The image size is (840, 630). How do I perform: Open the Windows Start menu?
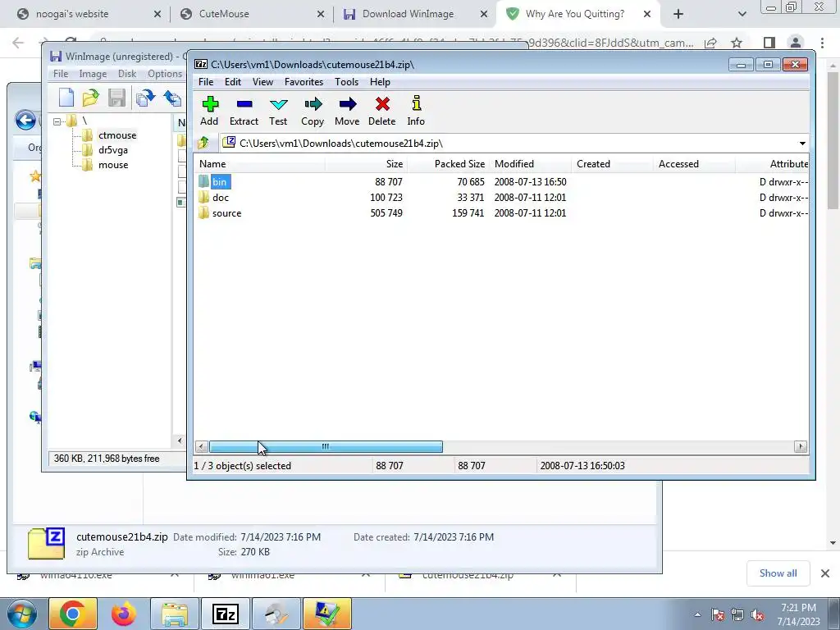pyautogui.click(x=22, y=614)
